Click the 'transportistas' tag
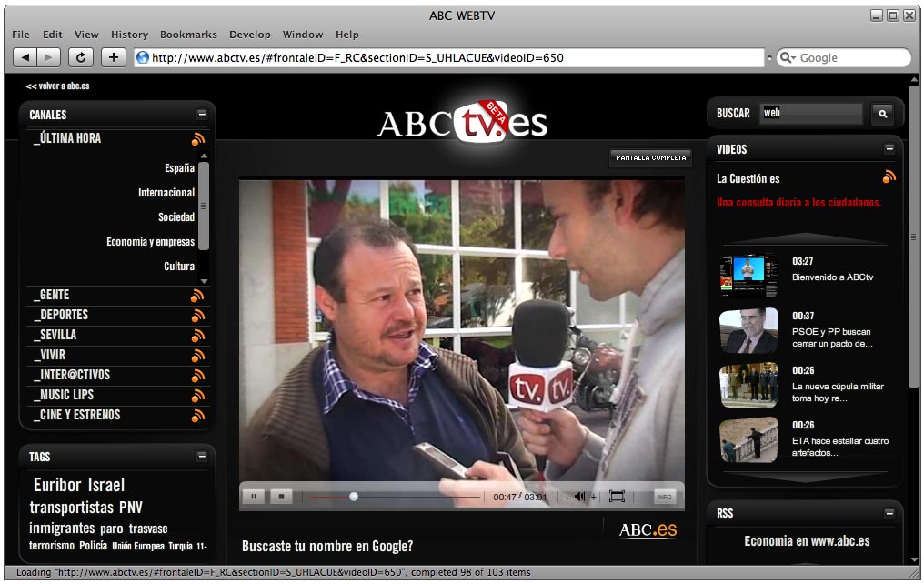The height and width of the screenshot is (584, 924). tap(71, 508)
